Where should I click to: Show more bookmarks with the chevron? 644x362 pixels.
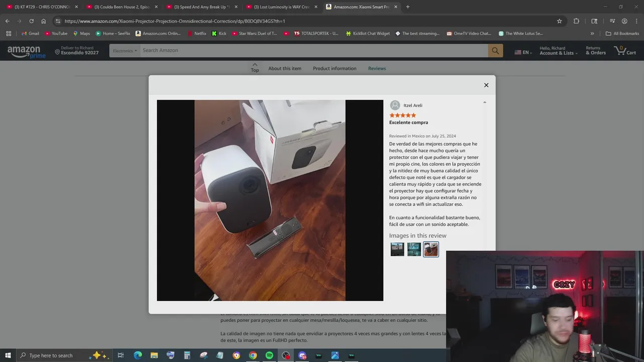592,34
